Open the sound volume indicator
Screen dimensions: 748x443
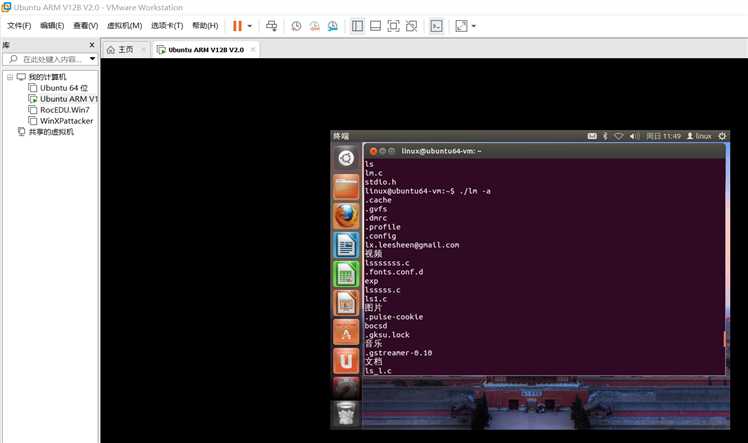634,136
